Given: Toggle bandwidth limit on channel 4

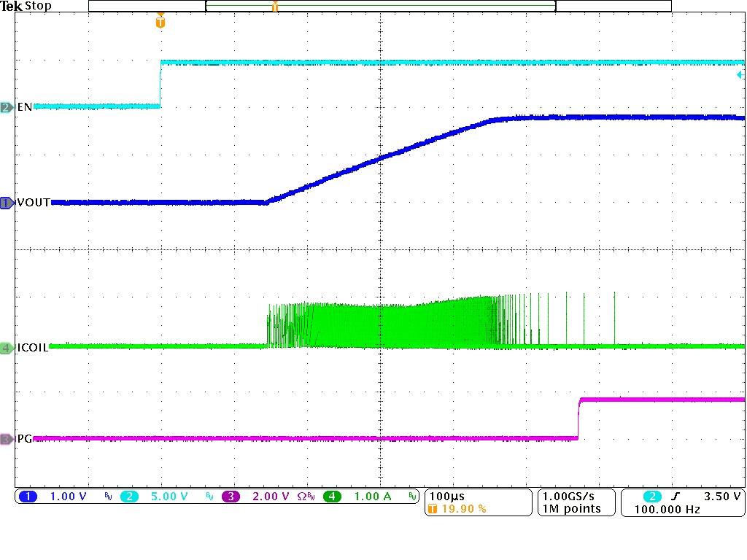Looking at the screenshot, I should (412, 497).
